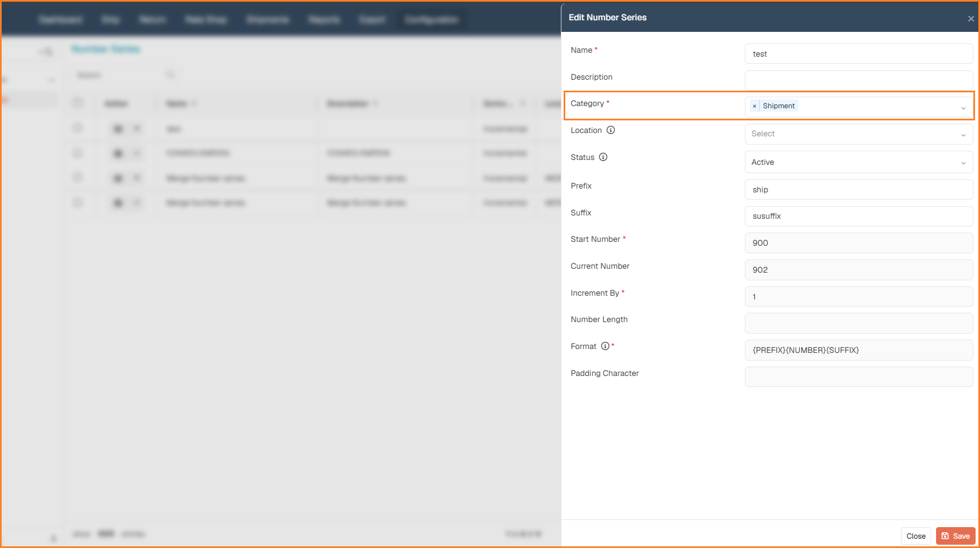Click the Padding Character field
Viewport: 980px width, 548px height.
coord(859,377)
